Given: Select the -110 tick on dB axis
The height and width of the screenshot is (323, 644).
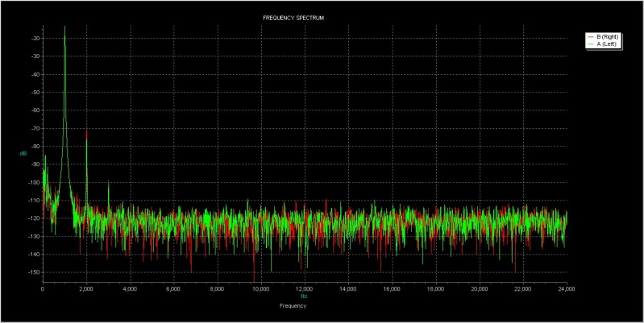Looking at the screenshot, I should (34, 201).
